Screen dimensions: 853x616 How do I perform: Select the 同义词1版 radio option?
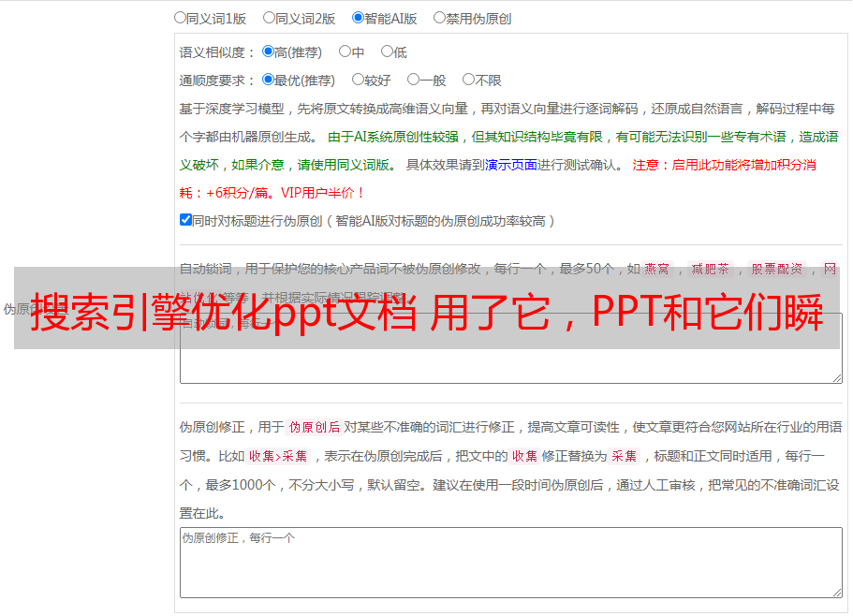tap(180, 18)
